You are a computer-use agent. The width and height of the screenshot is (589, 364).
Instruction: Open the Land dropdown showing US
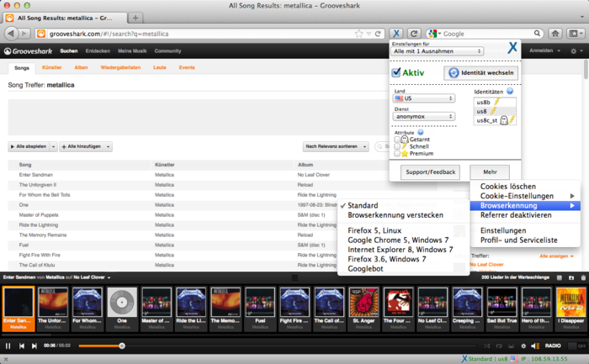coord(424,98)
